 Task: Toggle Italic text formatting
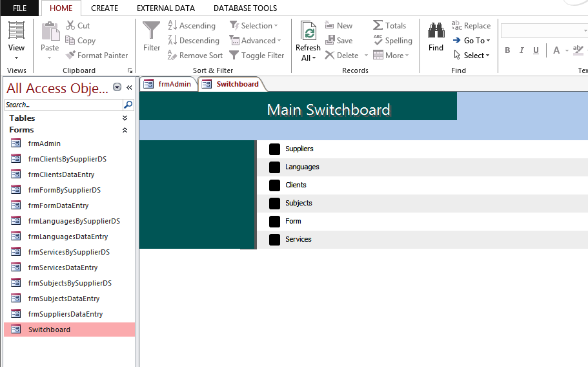pos(522,50)
